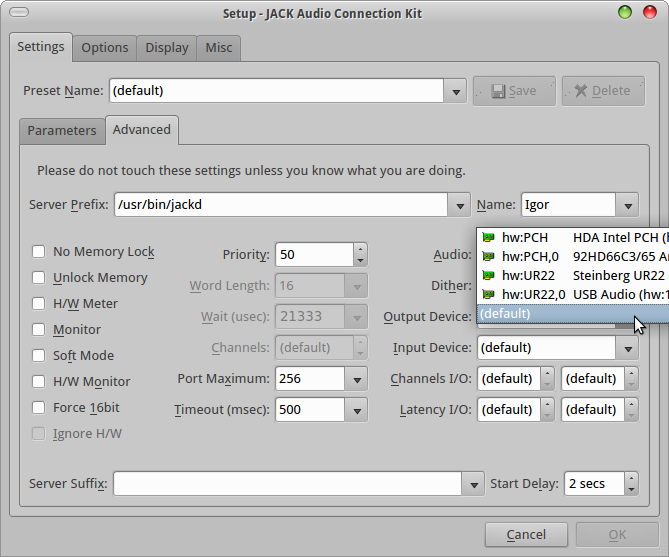Viewport: 669px width, 557px height.
Task: Toggle Unlock Memory checkbox
Action: click(38, 277)
